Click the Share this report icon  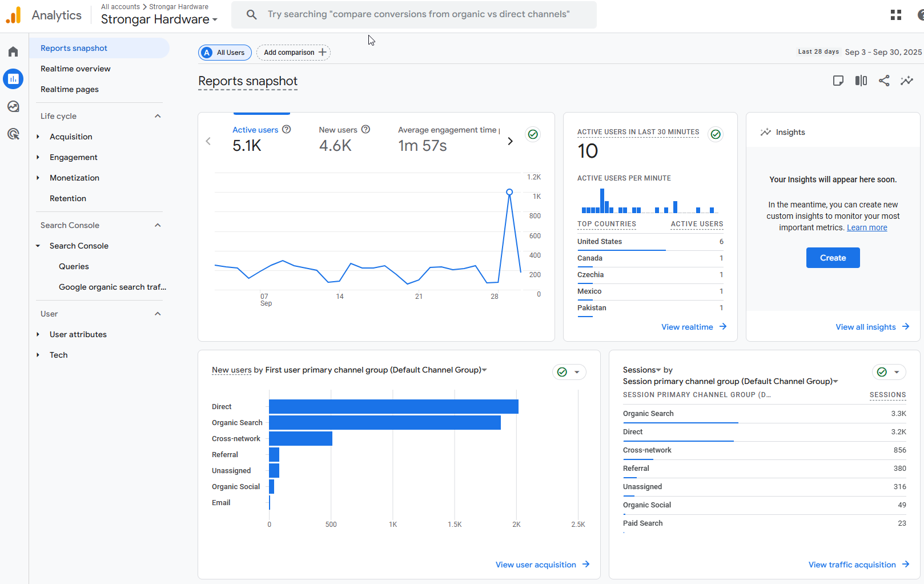[883, 81]
